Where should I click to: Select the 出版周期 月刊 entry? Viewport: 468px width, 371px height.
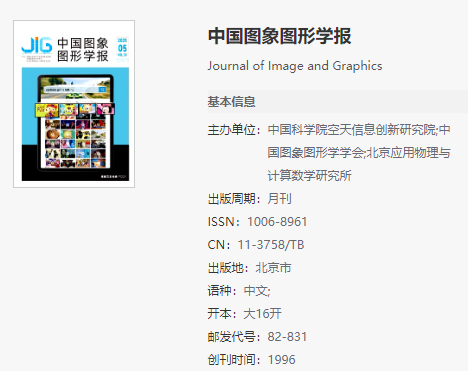[249, 199]
